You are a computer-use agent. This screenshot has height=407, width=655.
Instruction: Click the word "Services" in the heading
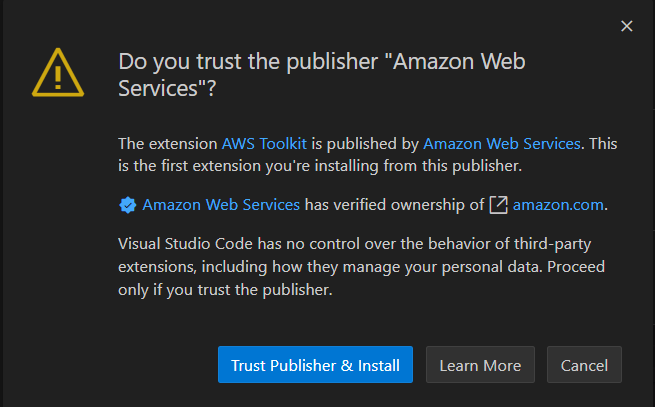(x=162, y=88)
